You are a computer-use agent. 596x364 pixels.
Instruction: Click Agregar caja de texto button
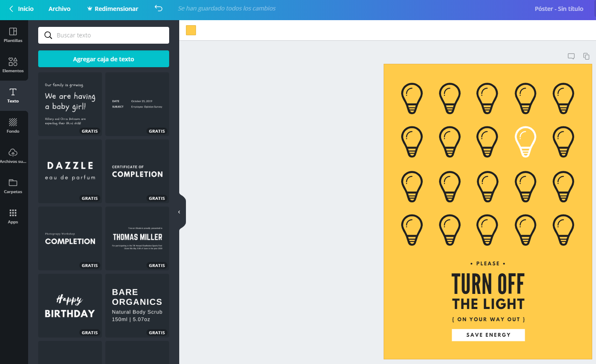(104, 59)
